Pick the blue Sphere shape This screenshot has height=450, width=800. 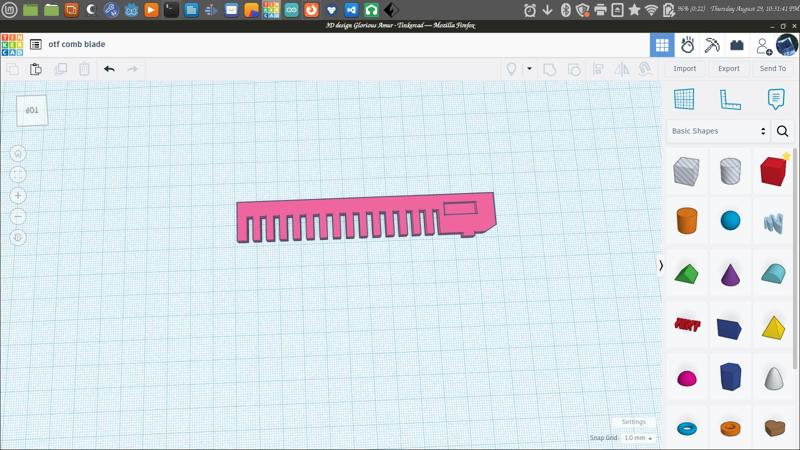point(730,220)
